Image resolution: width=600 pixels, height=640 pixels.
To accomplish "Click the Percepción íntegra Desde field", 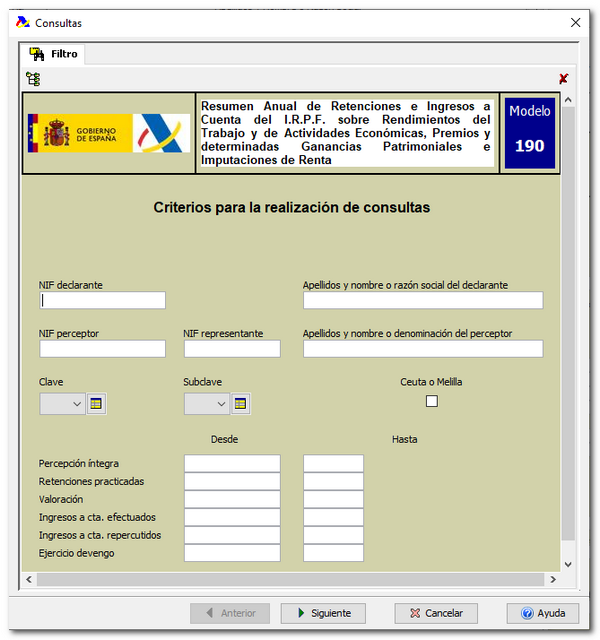I will [x=232, y=463].
